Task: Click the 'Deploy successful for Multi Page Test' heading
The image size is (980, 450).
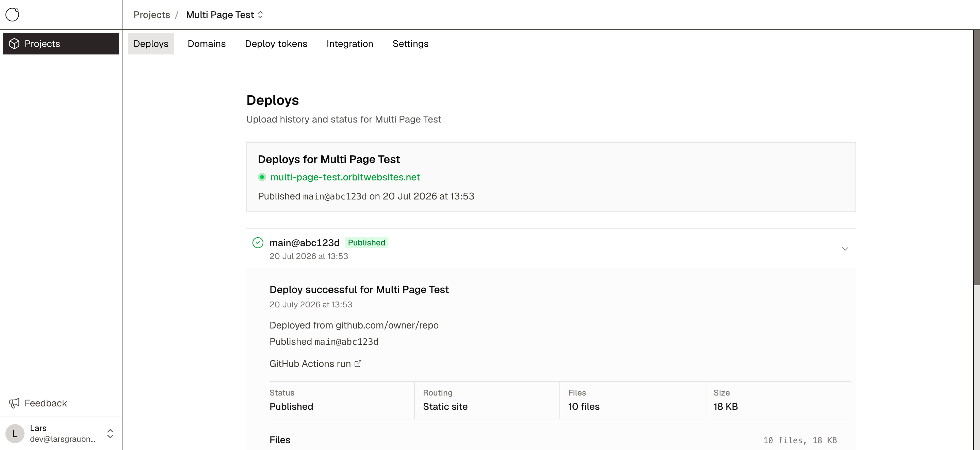Action: pyautogui.click(x=359, y=289)
